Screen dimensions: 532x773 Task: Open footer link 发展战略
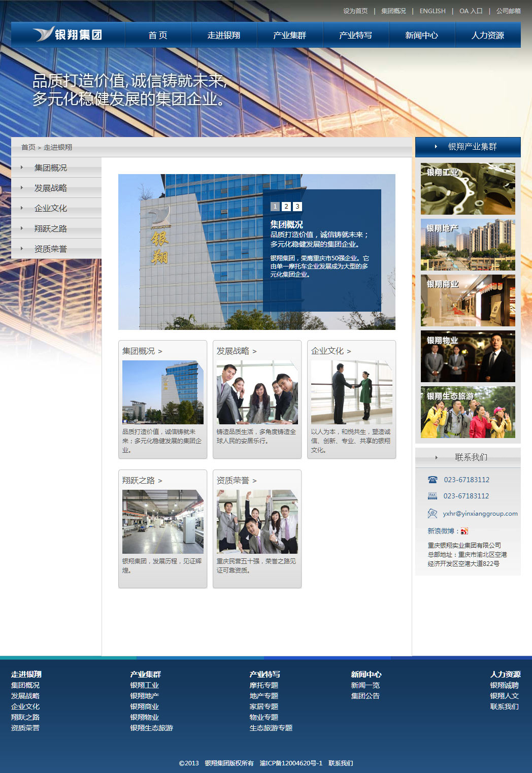coord(25,696)
